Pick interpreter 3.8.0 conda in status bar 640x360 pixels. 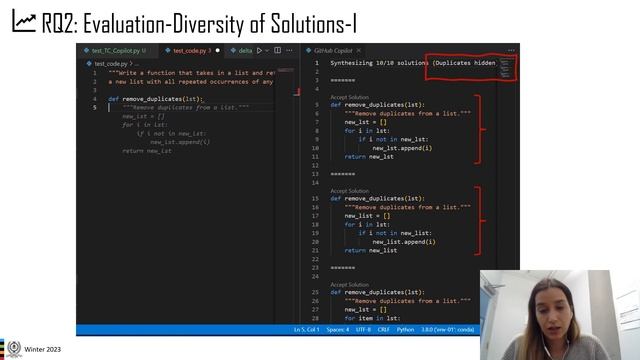tap(448, 329)
